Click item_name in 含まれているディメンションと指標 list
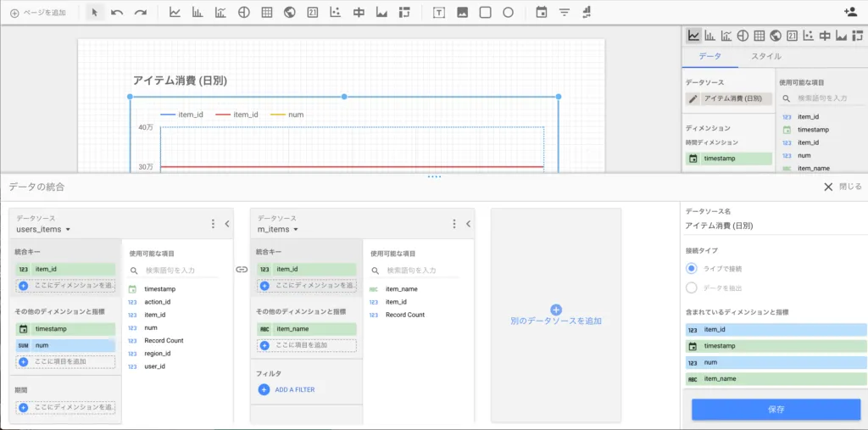Screen dimensions: 868x430 coord(776,379)
